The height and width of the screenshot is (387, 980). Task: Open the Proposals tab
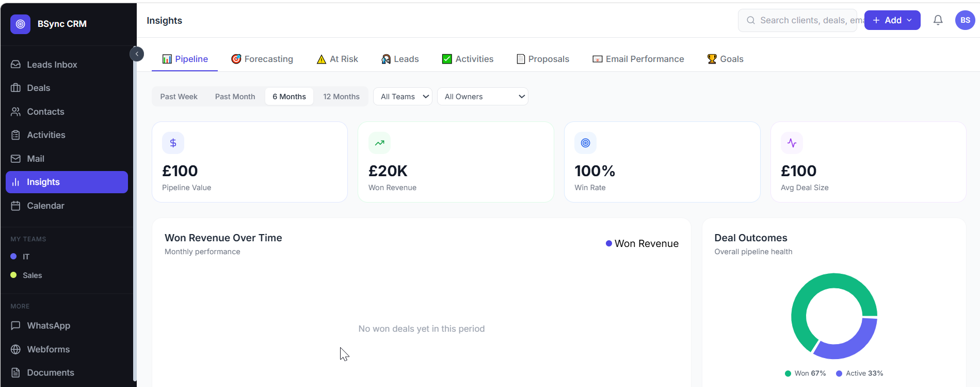click(543, 59)
